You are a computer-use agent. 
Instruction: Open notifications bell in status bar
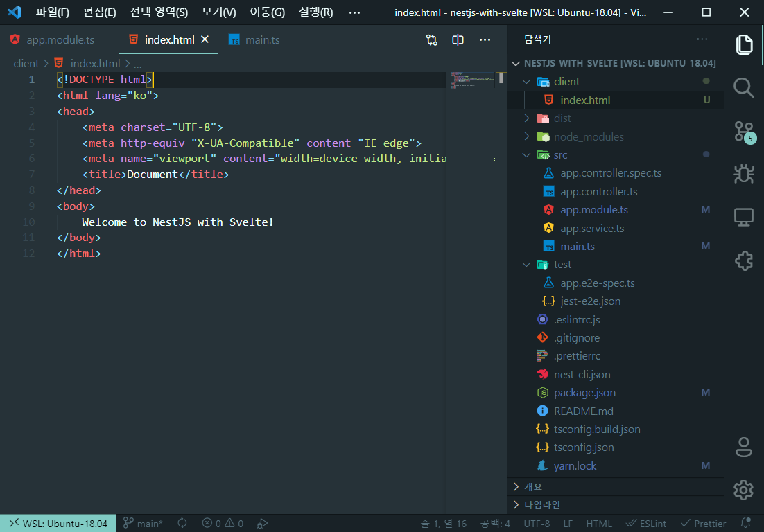pyautogui.click(x=745, y=523)
